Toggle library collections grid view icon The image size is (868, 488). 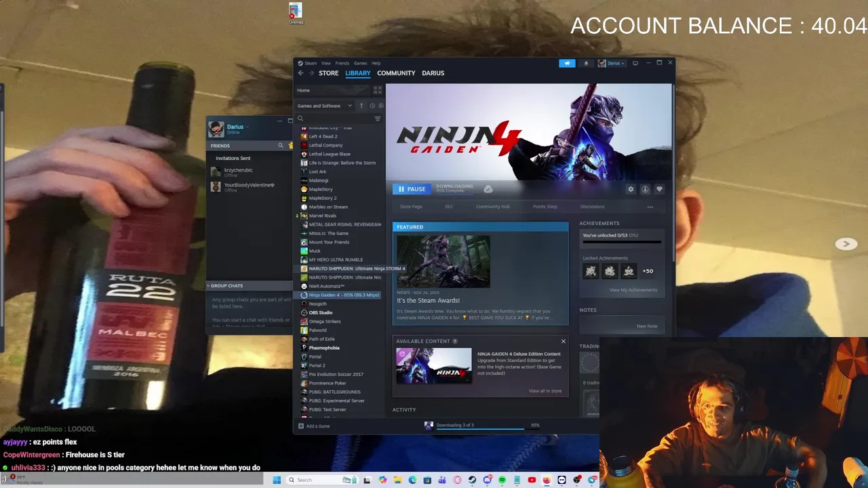tap(378, 90)
